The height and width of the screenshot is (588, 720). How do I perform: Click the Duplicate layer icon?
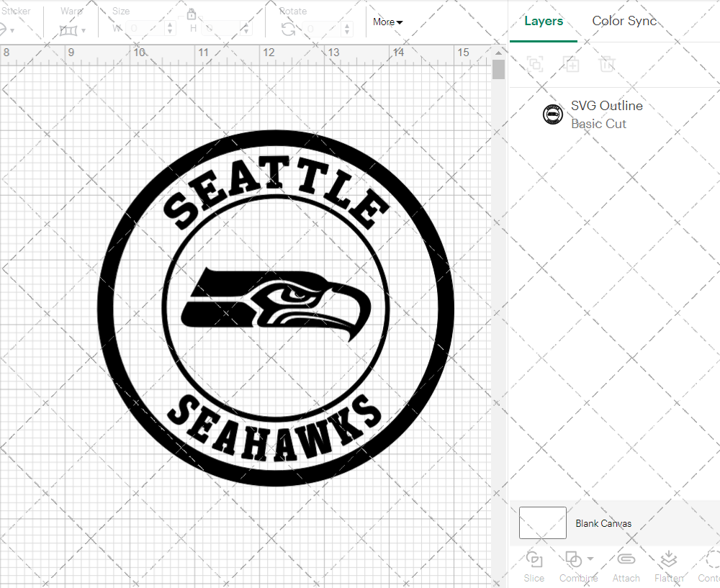[571, 64]
